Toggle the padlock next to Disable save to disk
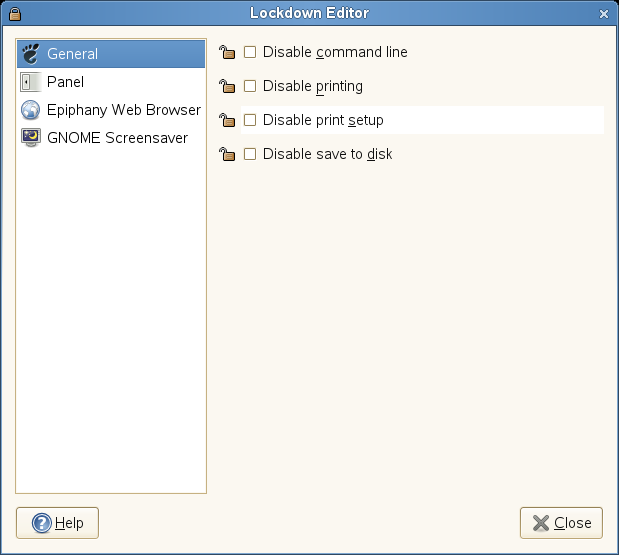 [227, 154]
